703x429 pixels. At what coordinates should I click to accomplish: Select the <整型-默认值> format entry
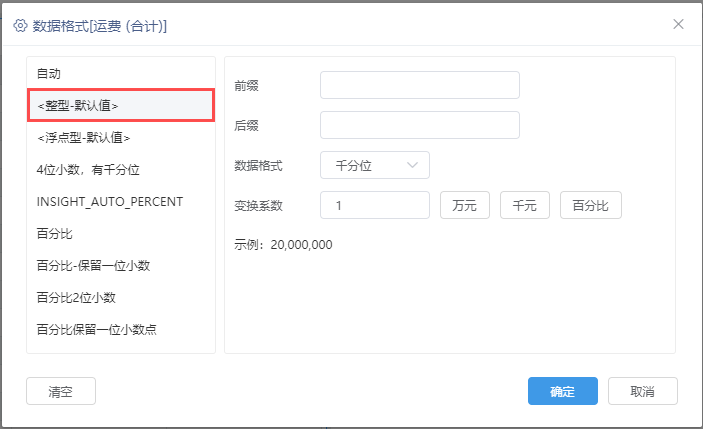[121, 105]
